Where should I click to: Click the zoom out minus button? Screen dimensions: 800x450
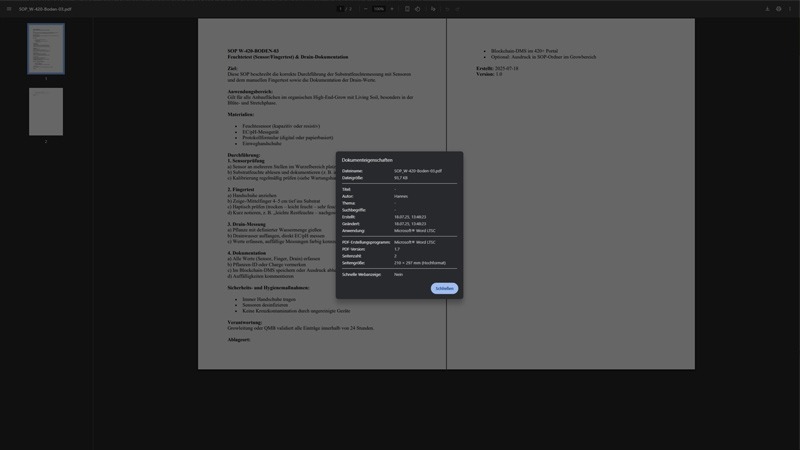click(365, 9)
